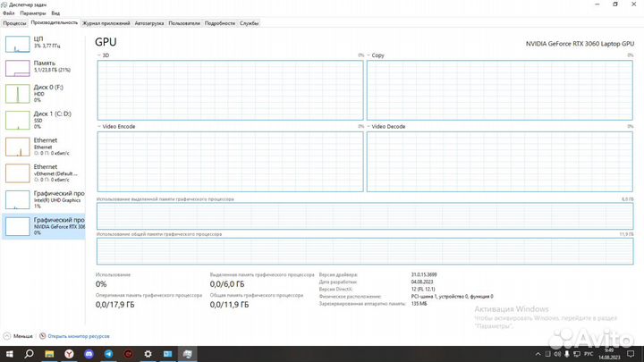Switch to the Процессы tab

14,22
